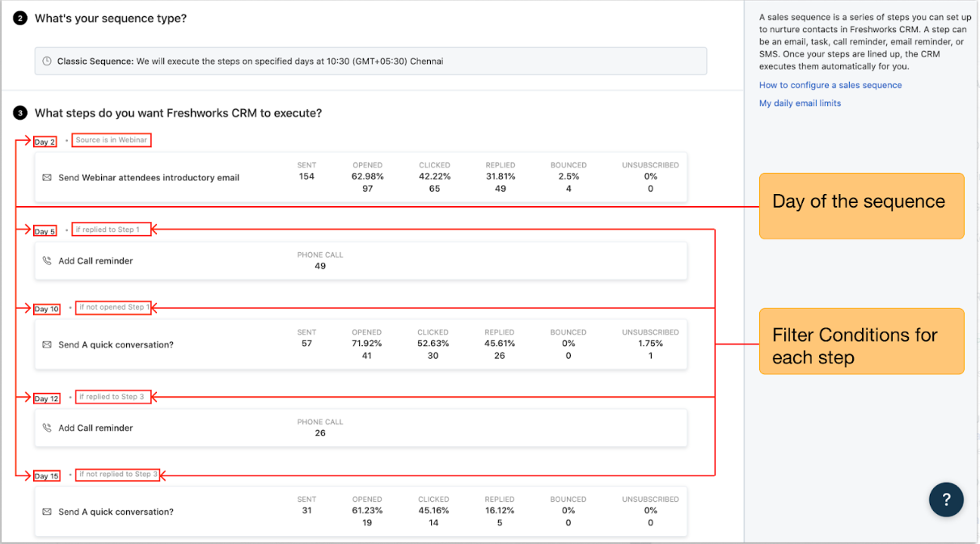Click the phone icon on the Day 5 call reminder
The image size is (980, 544).
tap(47, 261)
